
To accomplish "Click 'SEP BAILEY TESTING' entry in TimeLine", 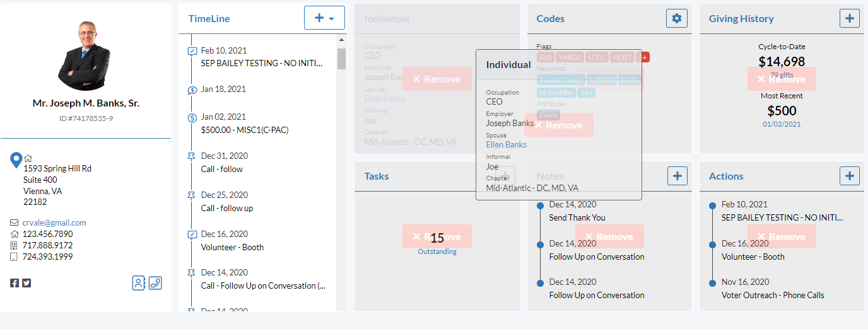I will [x=262, y=63].
